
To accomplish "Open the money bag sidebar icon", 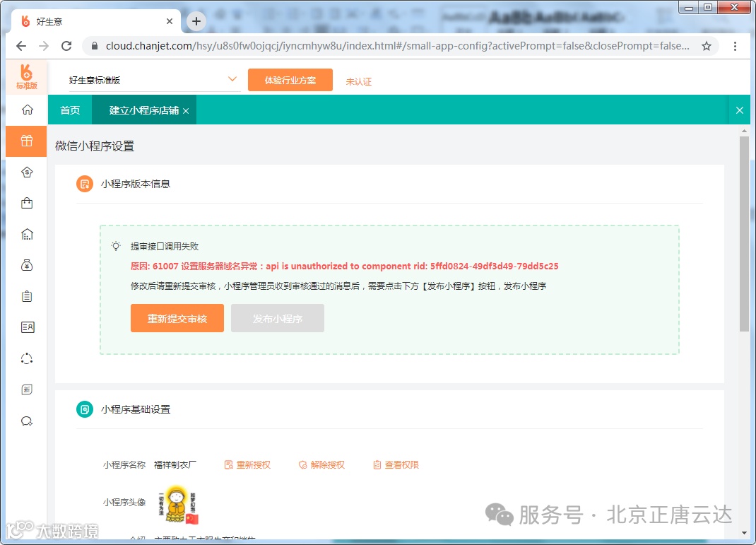I will coord(27,265).
